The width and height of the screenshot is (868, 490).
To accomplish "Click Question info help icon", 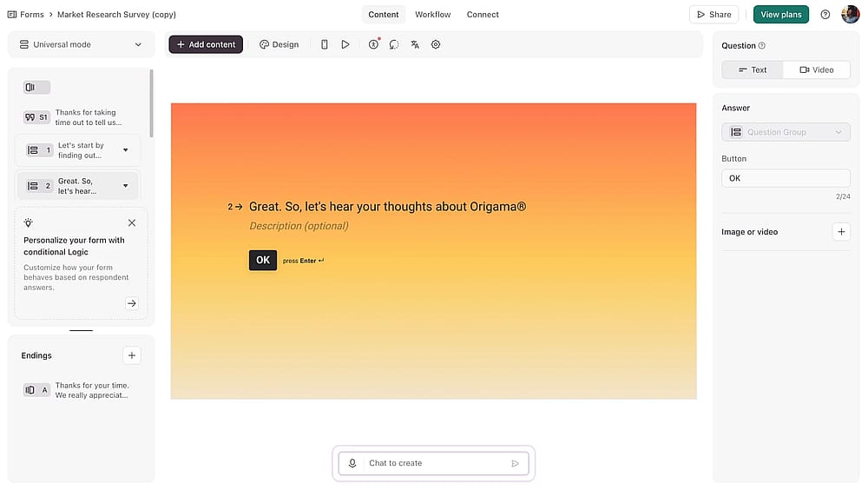I will click(762, 45).
